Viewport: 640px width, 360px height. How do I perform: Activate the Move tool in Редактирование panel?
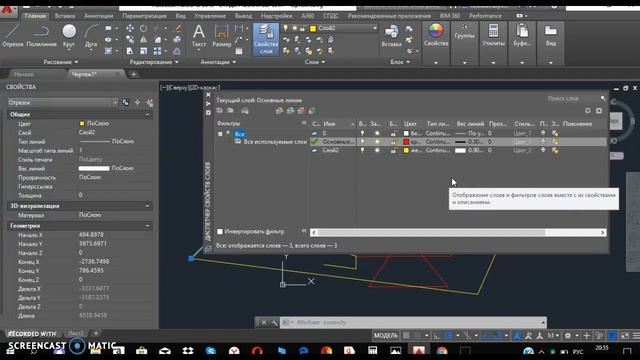[130, 28]
